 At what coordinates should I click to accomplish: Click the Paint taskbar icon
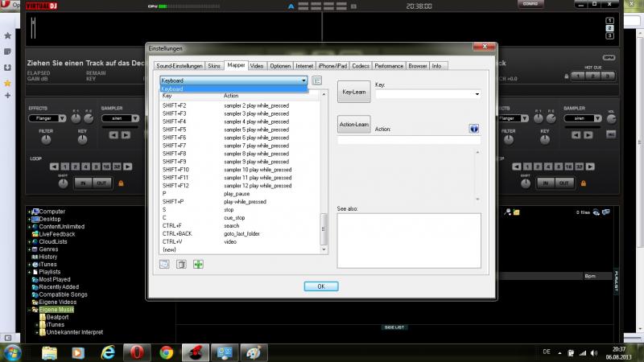254,352
